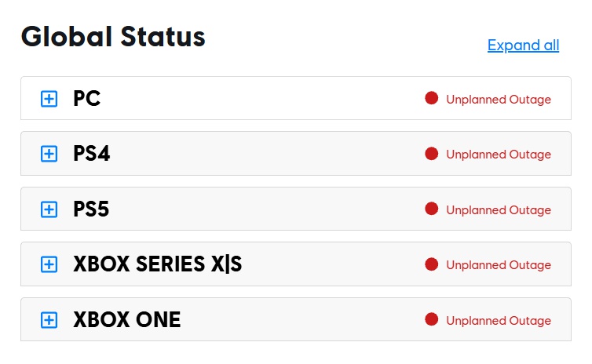Select the XBOX SERIES X|S title
This screenshot has width=592, height=364.
coord(157,264)
